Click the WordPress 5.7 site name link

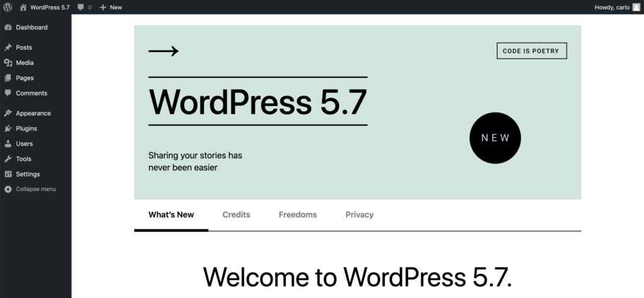(x=50, y=8)
